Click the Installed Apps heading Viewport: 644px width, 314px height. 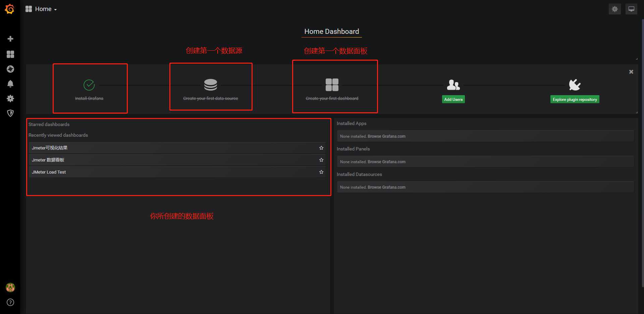click(x=352, y=123)
